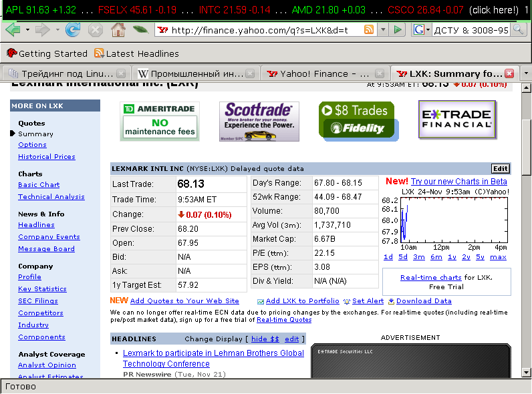
Task: Switch to the Промышленный ин... tab
Action: point(196,73)
